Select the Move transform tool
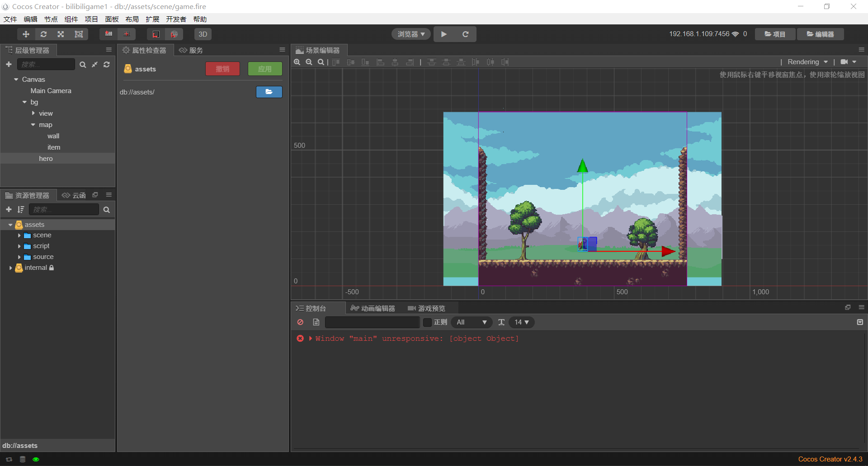This screenshot has height=466, width=868. click(x=26, y=34)
